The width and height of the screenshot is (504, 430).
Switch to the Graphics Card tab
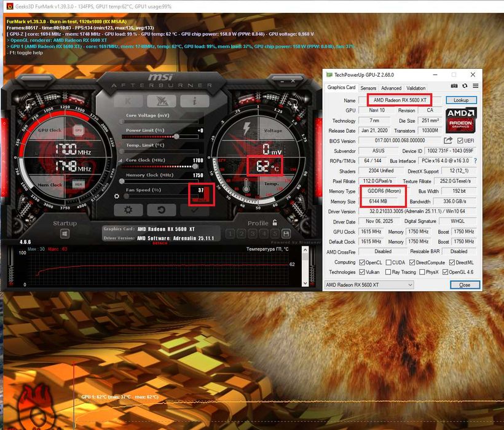coord(341,87)
